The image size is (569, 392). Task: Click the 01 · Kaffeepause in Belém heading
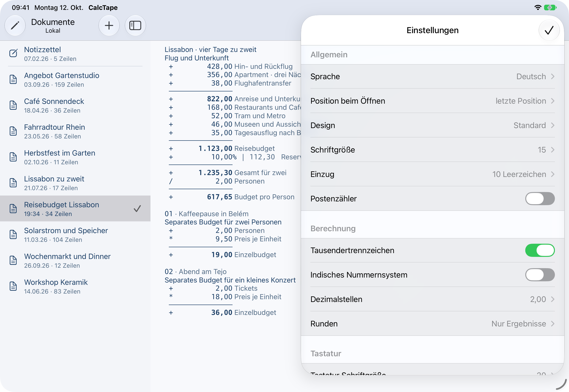206,214
